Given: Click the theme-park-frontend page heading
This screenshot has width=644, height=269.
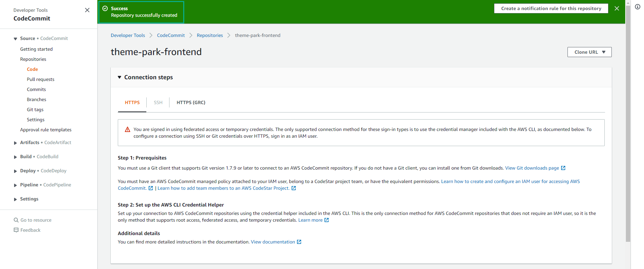Looking at the screenshot, I should tap(156, 52).
